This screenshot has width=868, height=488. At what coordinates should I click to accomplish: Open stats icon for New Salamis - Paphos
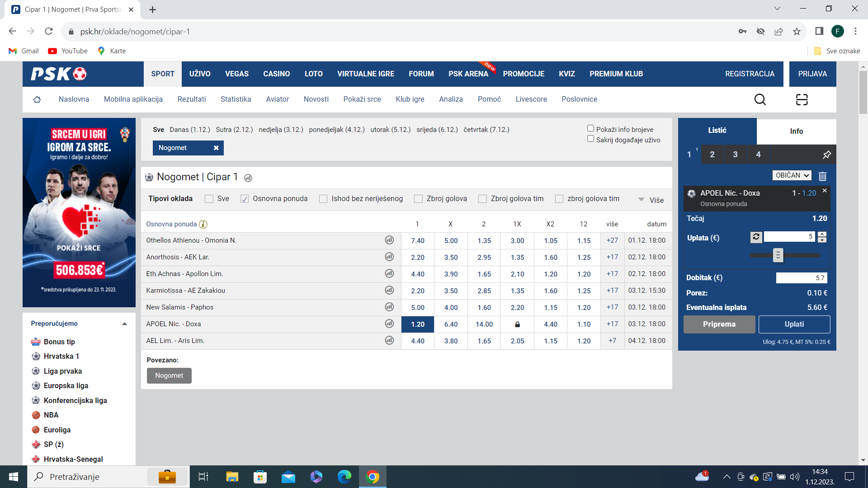click(x=389, y=307)
